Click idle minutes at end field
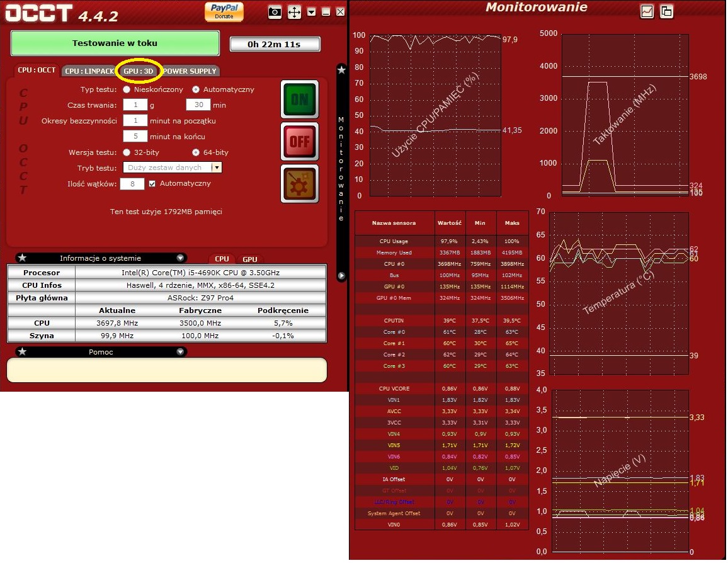Viewport: 728px width, 563px height. [x=135, y=137]
